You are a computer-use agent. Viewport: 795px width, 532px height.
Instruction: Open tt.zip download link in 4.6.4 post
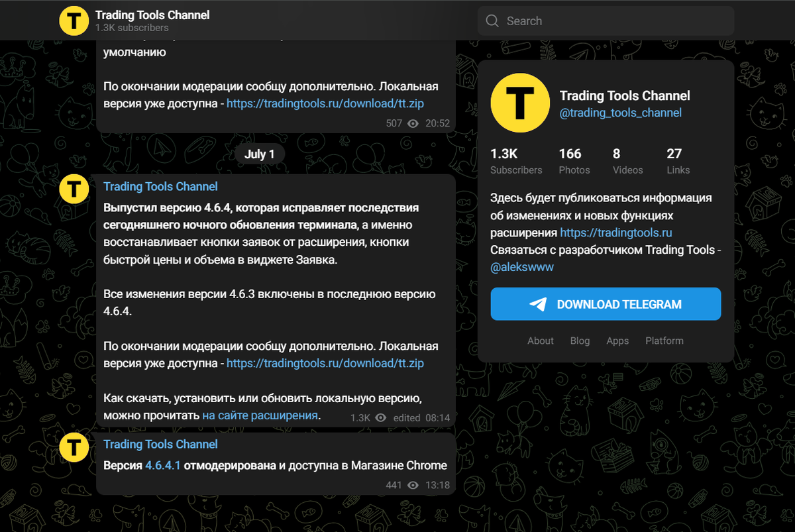point(325,363)
